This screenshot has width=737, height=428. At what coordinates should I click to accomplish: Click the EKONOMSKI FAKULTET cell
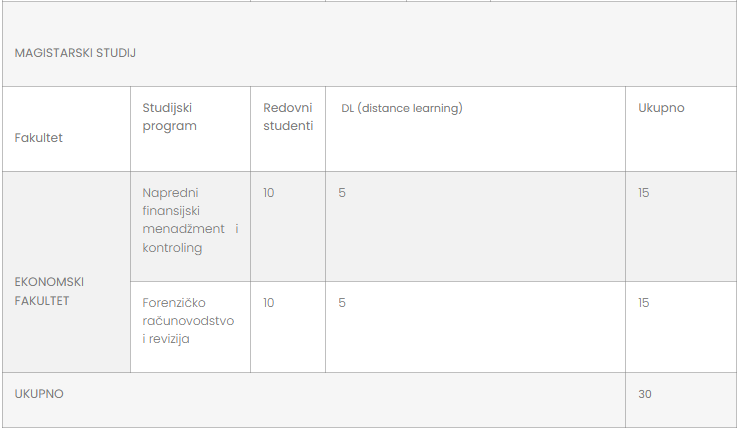[49, 291]
